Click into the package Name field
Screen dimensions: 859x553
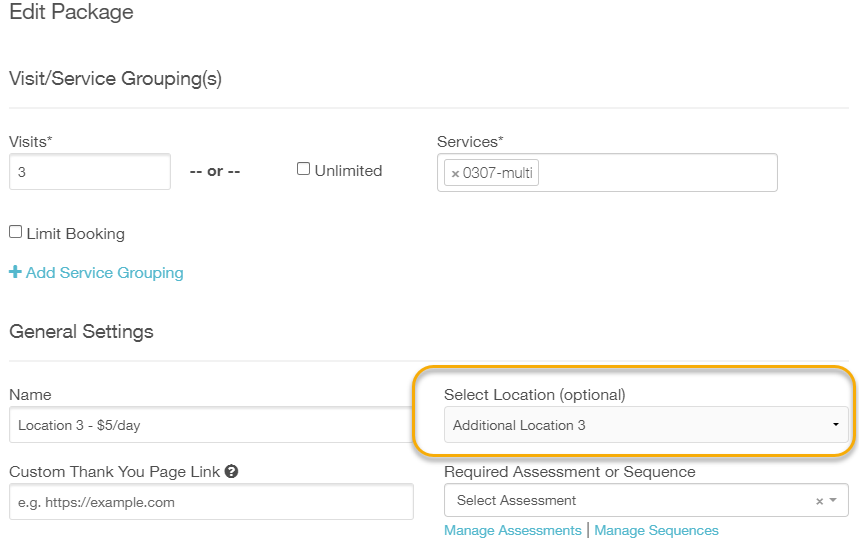coord(210,425)
